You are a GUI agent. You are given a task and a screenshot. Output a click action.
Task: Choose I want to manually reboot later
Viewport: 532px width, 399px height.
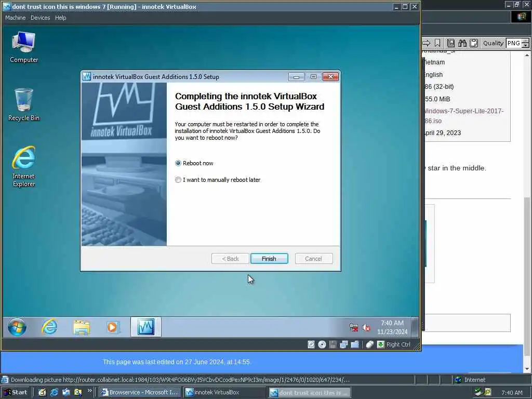click(218, 180)
